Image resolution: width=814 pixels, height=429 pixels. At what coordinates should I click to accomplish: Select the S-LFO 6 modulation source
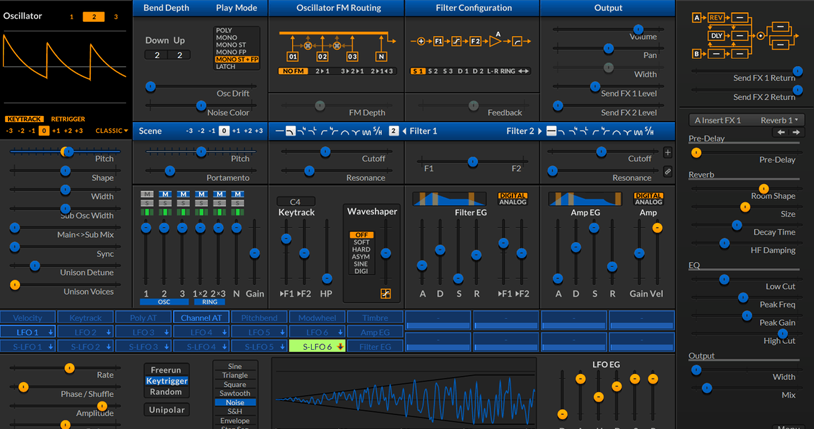click(316, 346)
